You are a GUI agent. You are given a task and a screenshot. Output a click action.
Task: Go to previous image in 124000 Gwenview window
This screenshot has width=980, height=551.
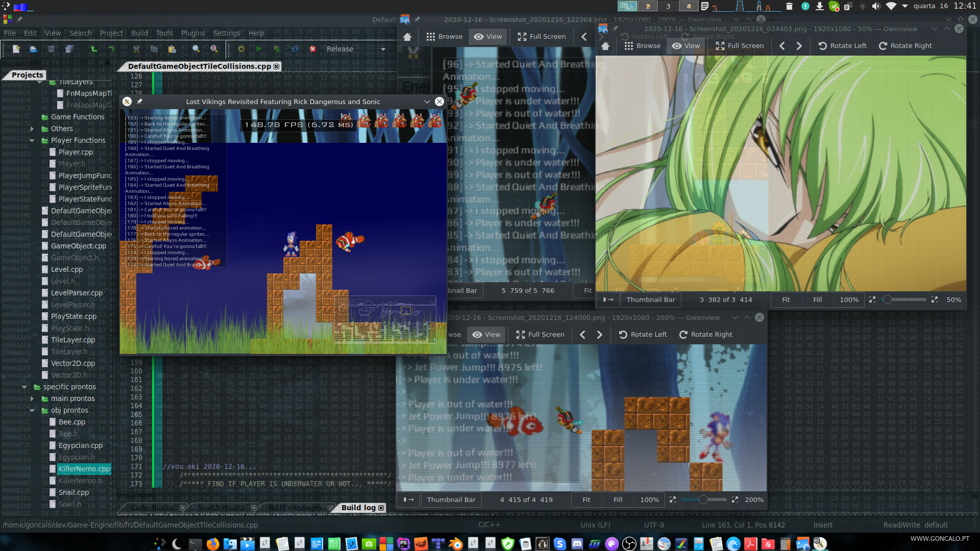(x=582, y=335)
